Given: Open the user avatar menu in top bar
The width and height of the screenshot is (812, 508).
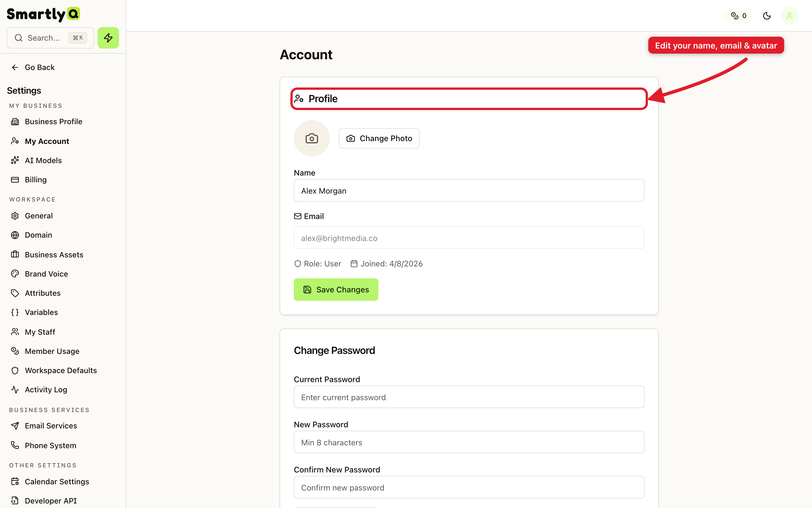Looking at the screenshot, I should 789,16.
